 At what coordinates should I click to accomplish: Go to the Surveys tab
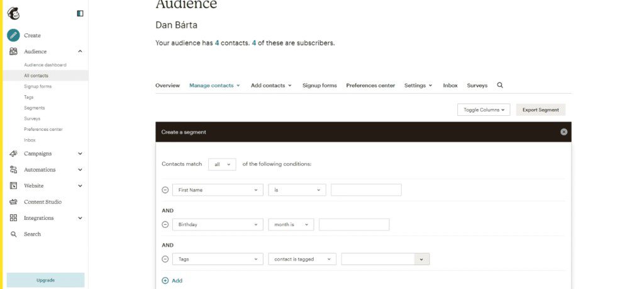pyautogui.click(x=477, y=86)
